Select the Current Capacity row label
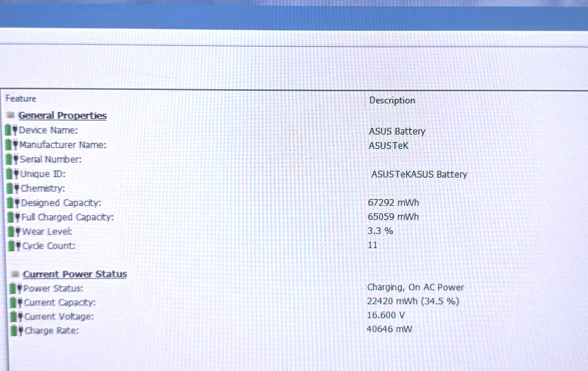588x371 pixels. click(60, 302)
